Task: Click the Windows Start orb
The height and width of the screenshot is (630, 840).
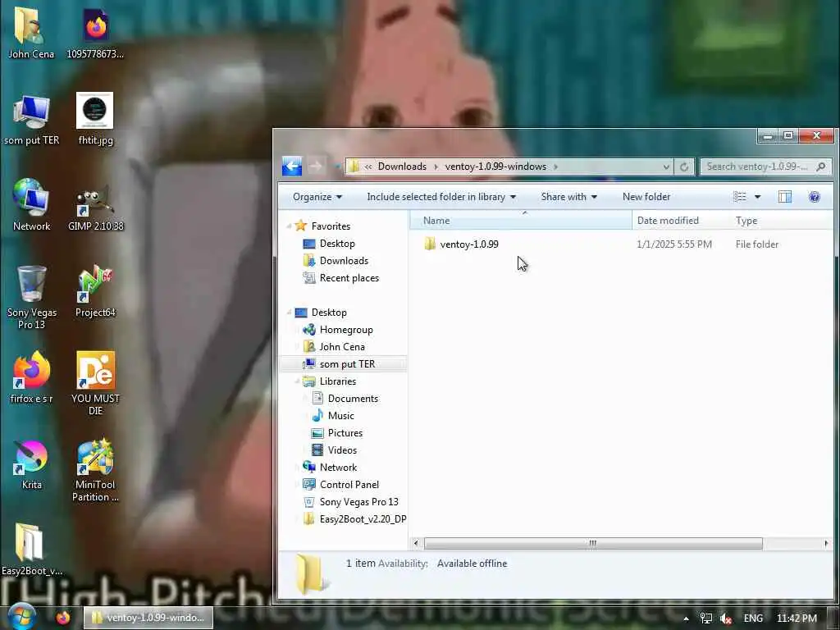Action: [x=21, y=617]
